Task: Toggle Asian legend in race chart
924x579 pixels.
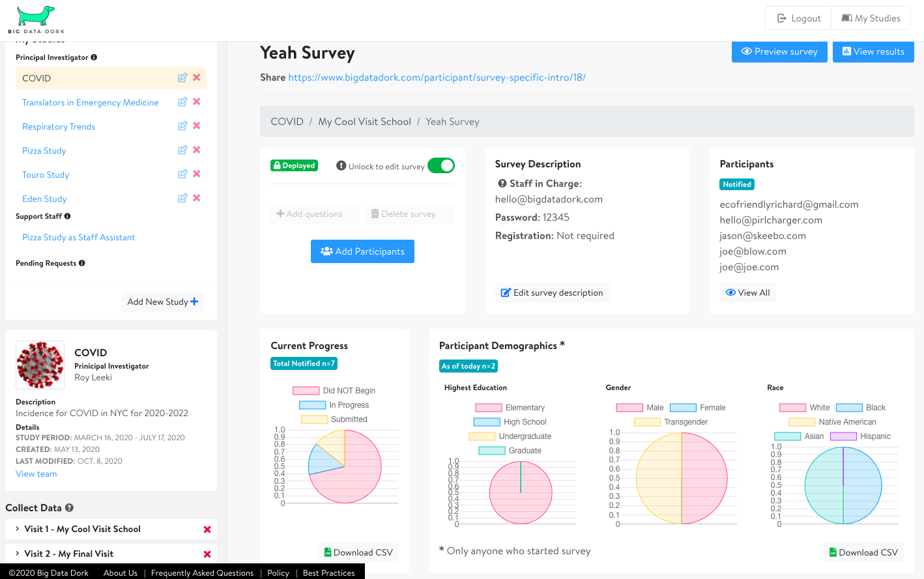Action: point(799,436)
